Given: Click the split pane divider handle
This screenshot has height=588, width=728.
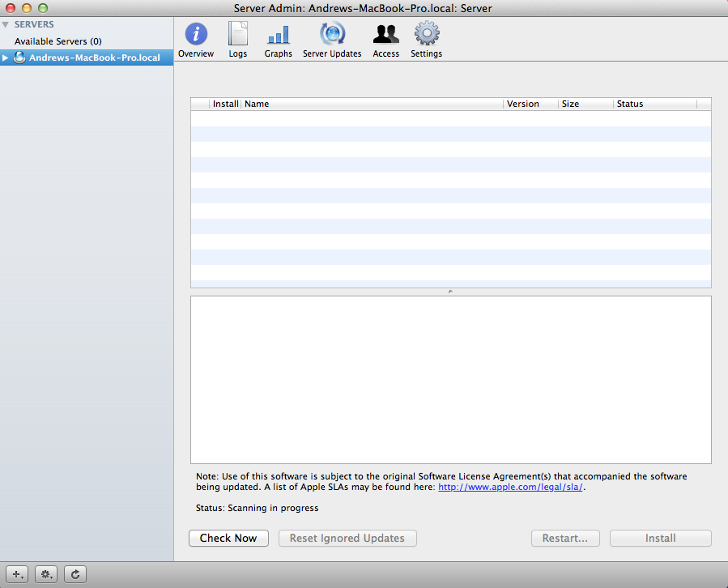Looking at the screenshot, I should 450,292.
